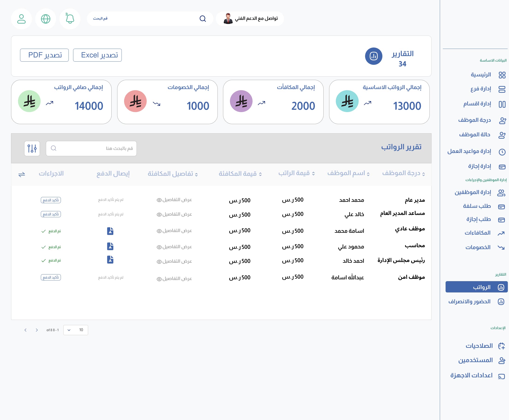View bonus details for عبدالله اسامة
This screenshot has height=420, width=509.
tap(174, 279)
